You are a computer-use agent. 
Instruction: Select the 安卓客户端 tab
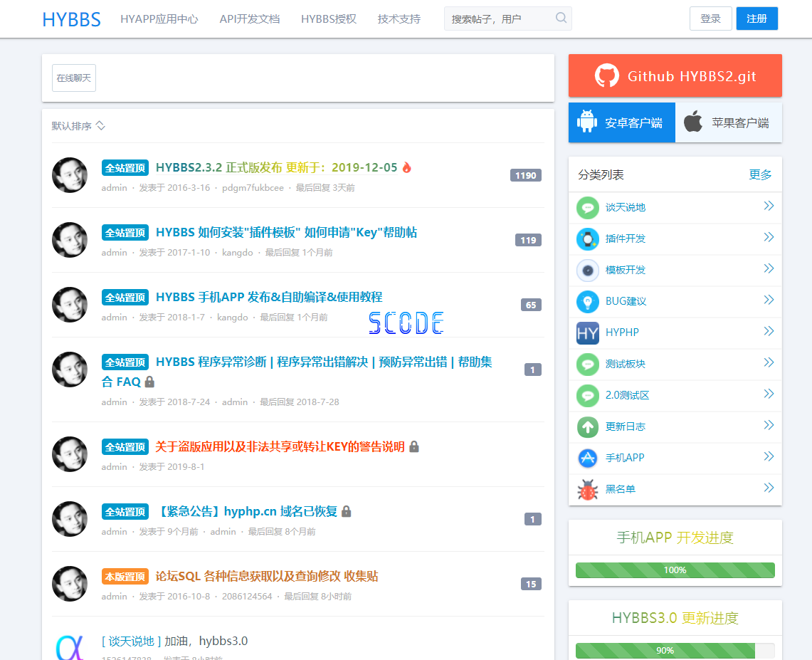tap(622, 122)
